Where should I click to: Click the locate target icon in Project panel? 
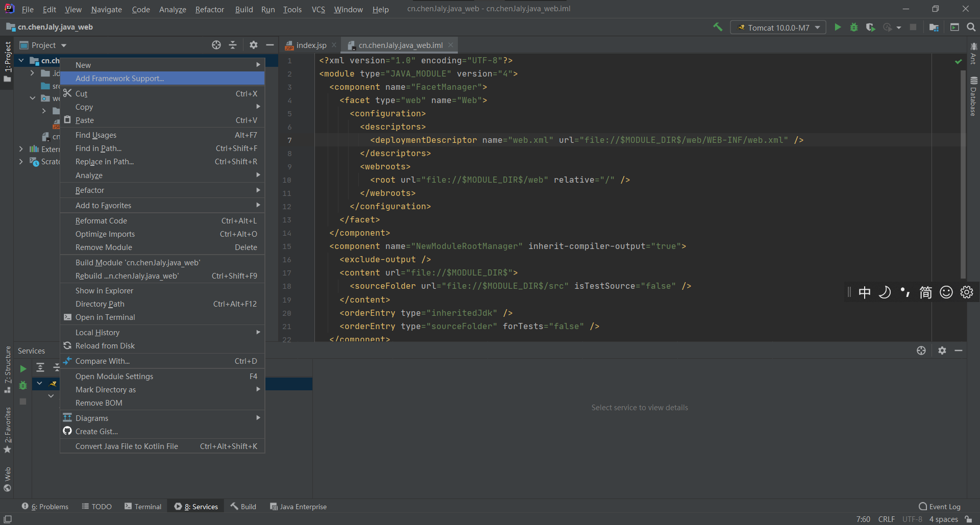[x=216, y=45]
